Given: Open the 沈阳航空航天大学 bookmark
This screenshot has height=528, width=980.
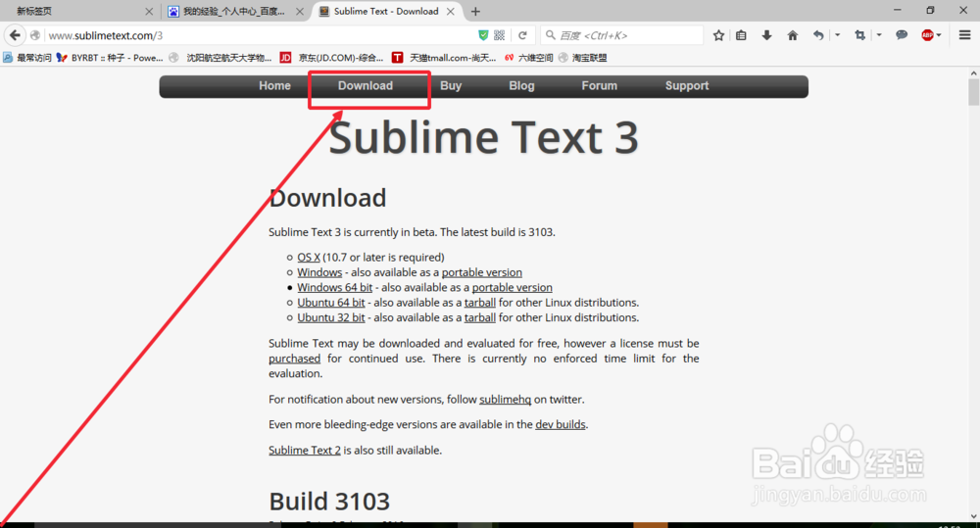Looking at the screenshot, I should 220,58.
